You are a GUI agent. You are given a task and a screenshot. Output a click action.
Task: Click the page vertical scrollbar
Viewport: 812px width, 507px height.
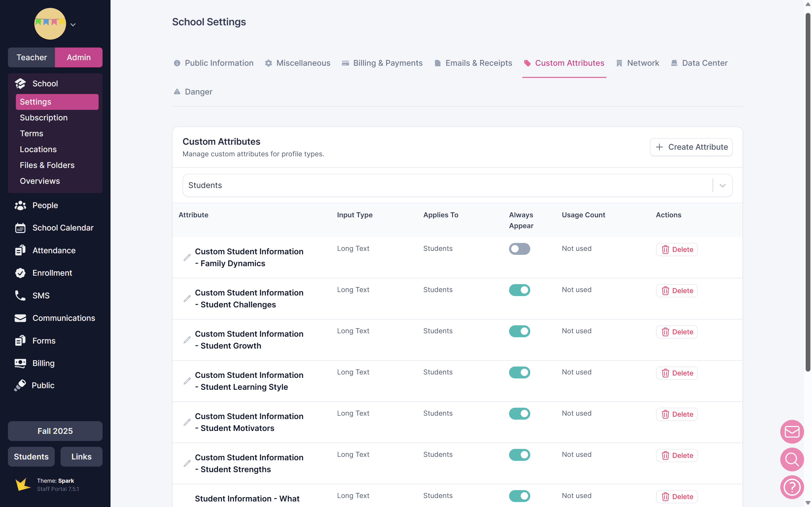808,191
